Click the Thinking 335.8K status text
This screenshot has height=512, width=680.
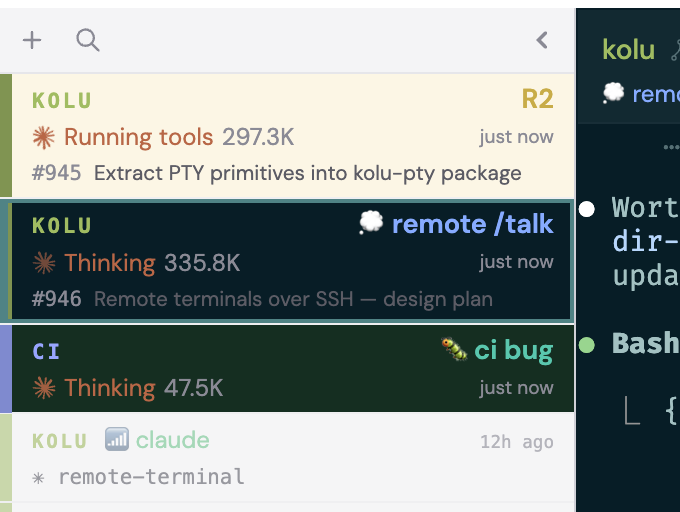tap(152, 263)
